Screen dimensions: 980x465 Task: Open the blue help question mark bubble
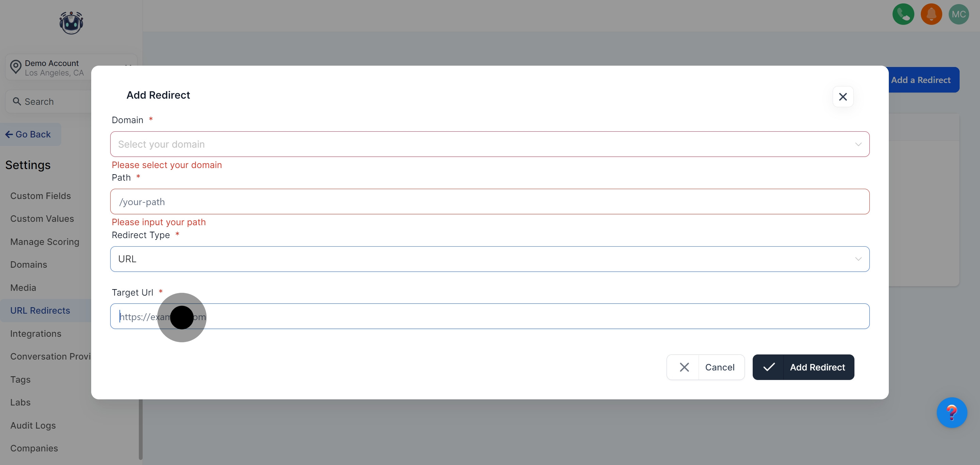951,413
